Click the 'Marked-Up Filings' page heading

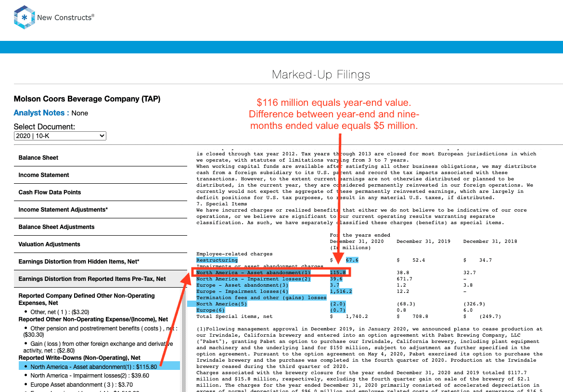(321, 75)
